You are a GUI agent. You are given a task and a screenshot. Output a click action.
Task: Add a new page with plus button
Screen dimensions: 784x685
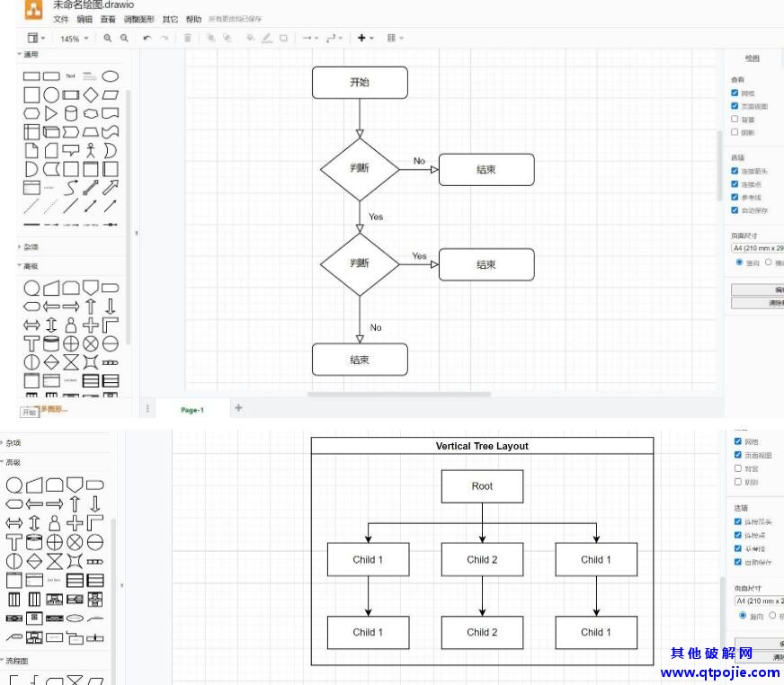(x=238, y=408)
